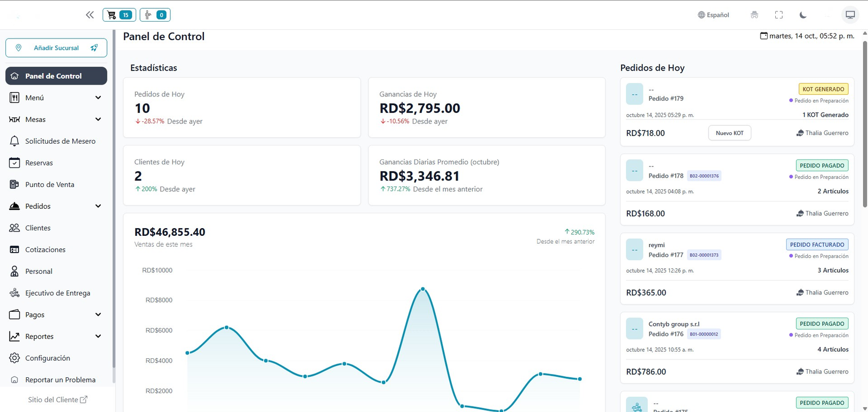Open Sitio del Cliente external link
Viewport: 868px width, 412px height.
pyautogui.click(x=58, y=400)
